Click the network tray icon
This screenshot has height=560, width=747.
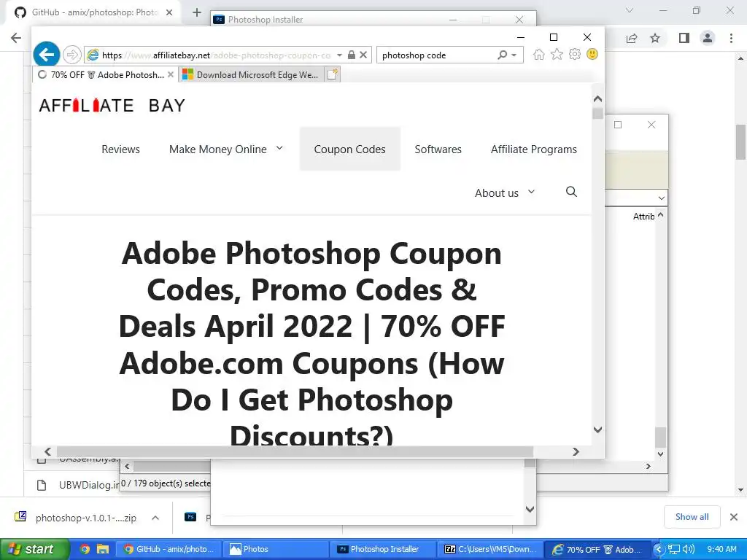(673, 549)
